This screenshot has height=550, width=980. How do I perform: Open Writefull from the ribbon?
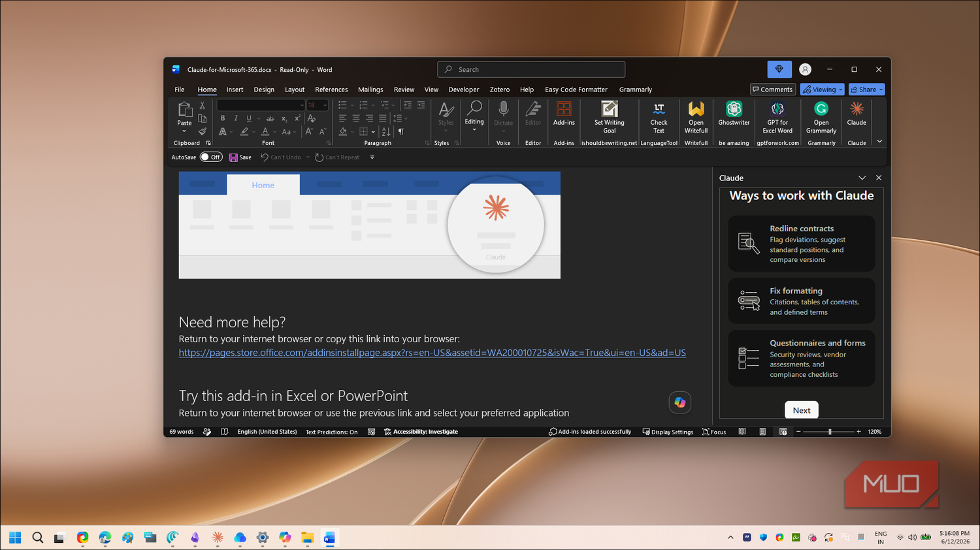coord(696,118)
